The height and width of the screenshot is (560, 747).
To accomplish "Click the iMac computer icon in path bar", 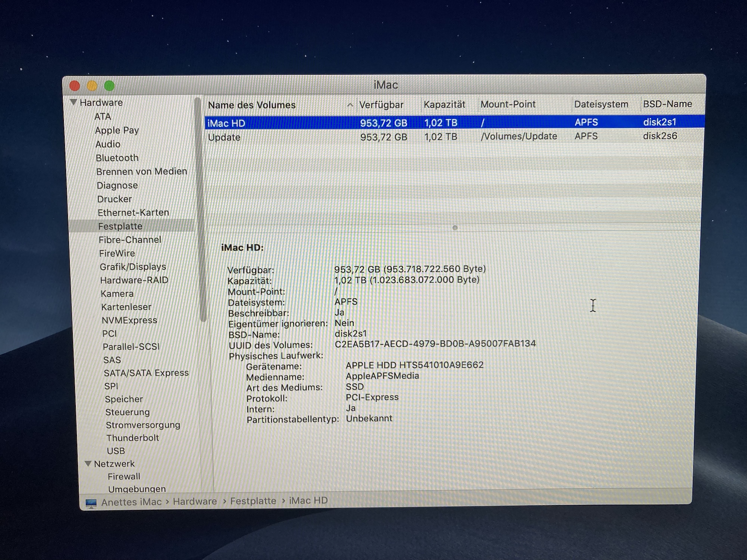I will pos(91,503).
